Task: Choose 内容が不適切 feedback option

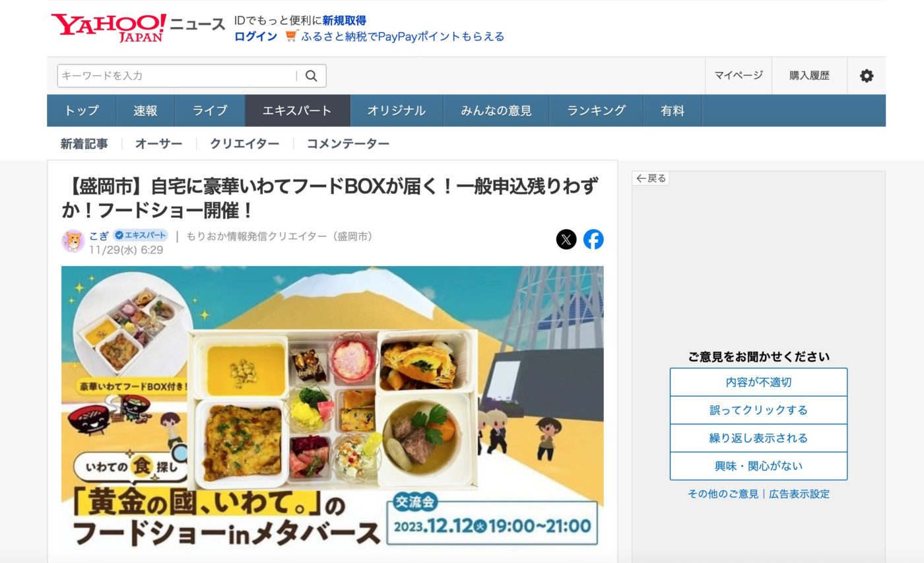Action: (x=758, y=382)
